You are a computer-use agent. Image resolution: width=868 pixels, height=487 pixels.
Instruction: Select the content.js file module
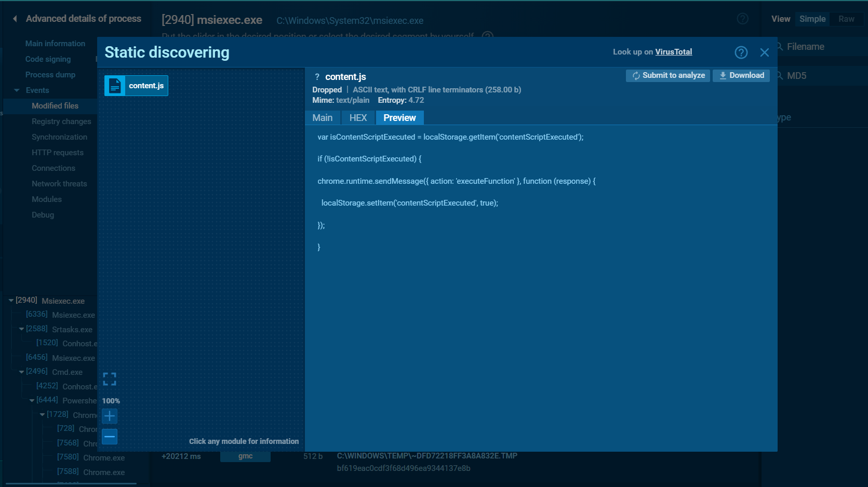tap(136, 86)
